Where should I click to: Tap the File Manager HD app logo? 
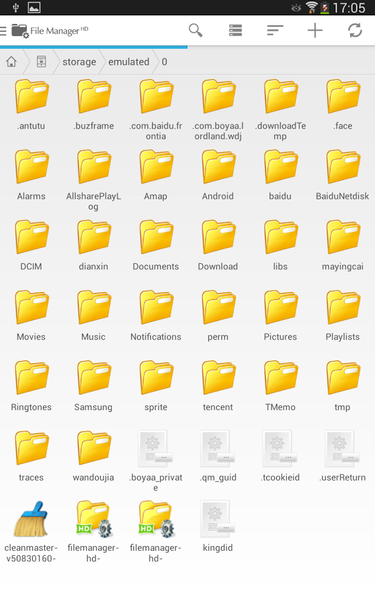click(x=50, y=31)
